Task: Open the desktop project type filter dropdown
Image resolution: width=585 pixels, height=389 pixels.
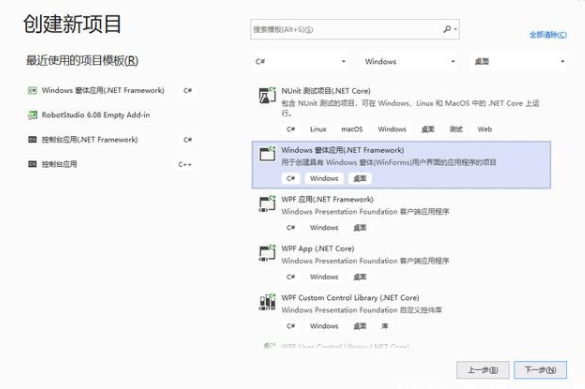Action: click(x=519, y=62)
